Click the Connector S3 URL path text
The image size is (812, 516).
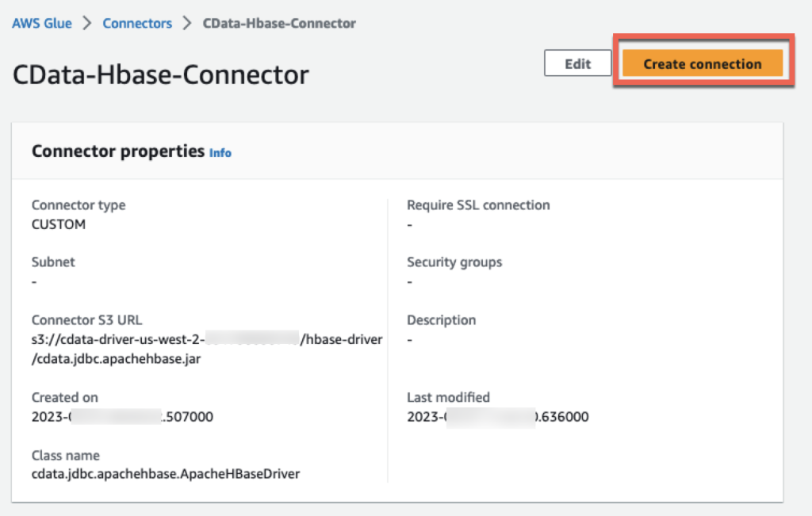206,349
